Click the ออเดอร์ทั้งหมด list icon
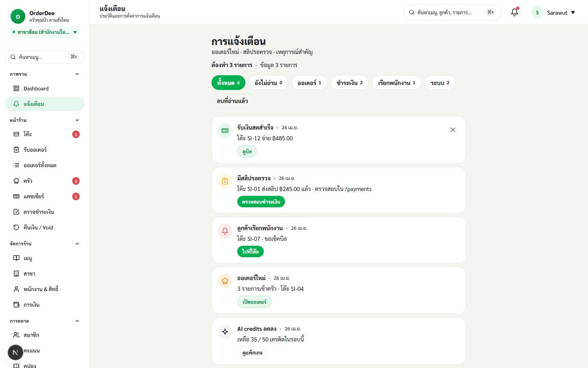Image resolution: width=588 pixels, height=368 pixels. coord(16,165)
